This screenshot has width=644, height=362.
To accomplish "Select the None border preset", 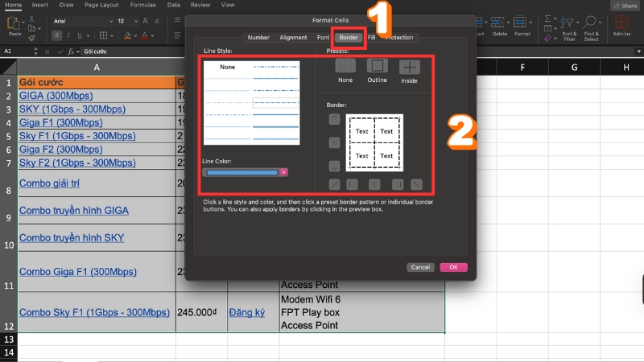I will click(345, 68).
